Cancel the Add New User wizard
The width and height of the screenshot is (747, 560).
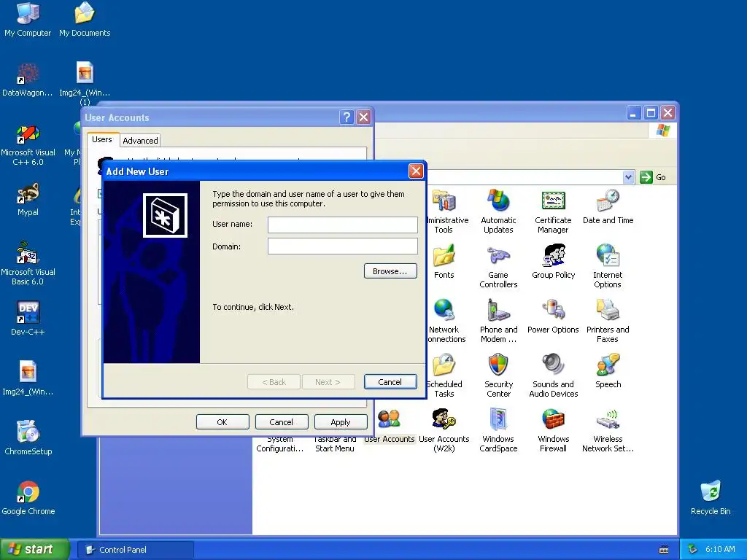(390, 382)
